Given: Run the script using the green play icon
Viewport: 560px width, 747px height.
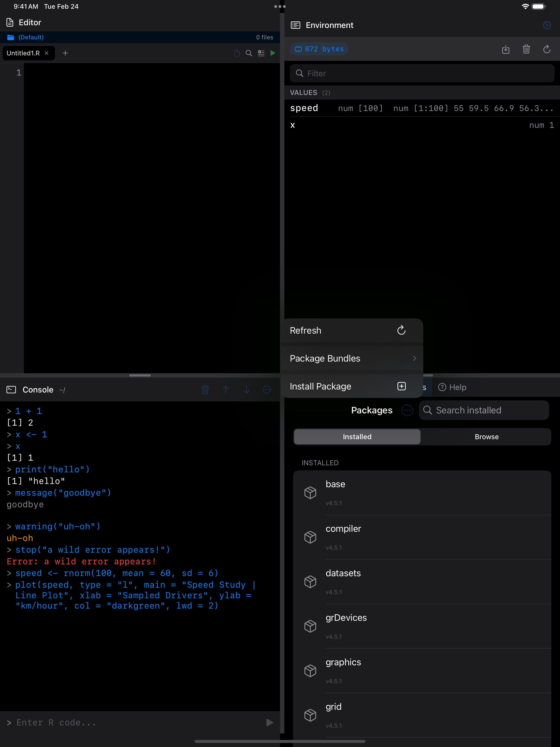Looking at the screenshot, I should click(273, 53).
